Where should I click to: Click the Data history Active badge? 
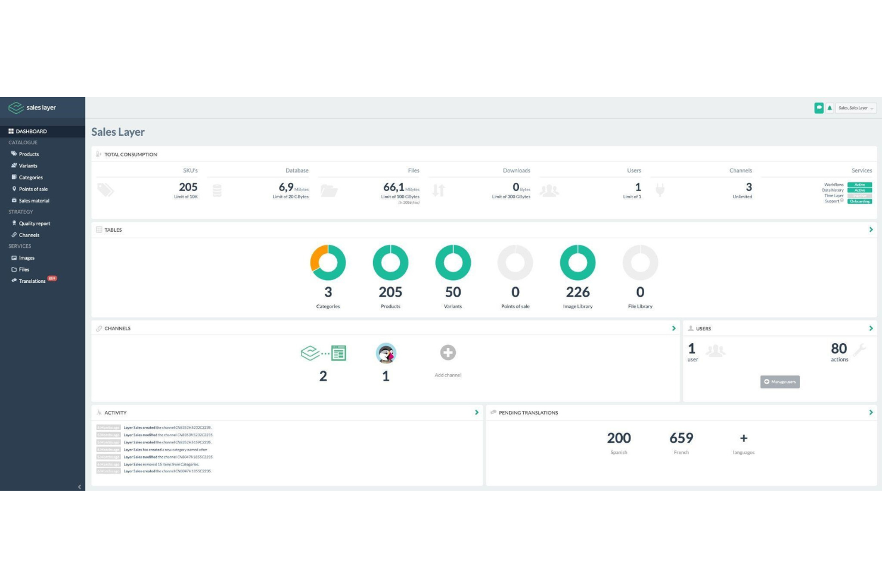[x=859, y=190]
